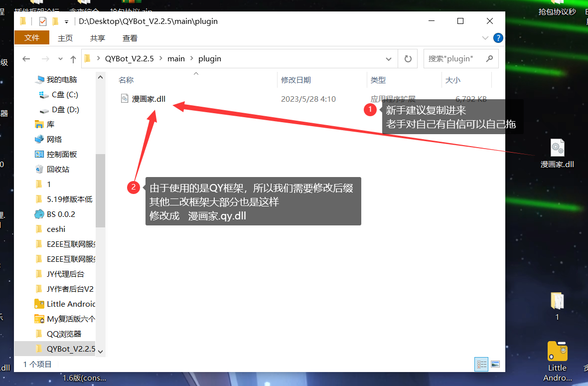Open the 文件 menu
Image resolution: width=588 pixels, height=386 pixels.
click(x=32, y=37)
